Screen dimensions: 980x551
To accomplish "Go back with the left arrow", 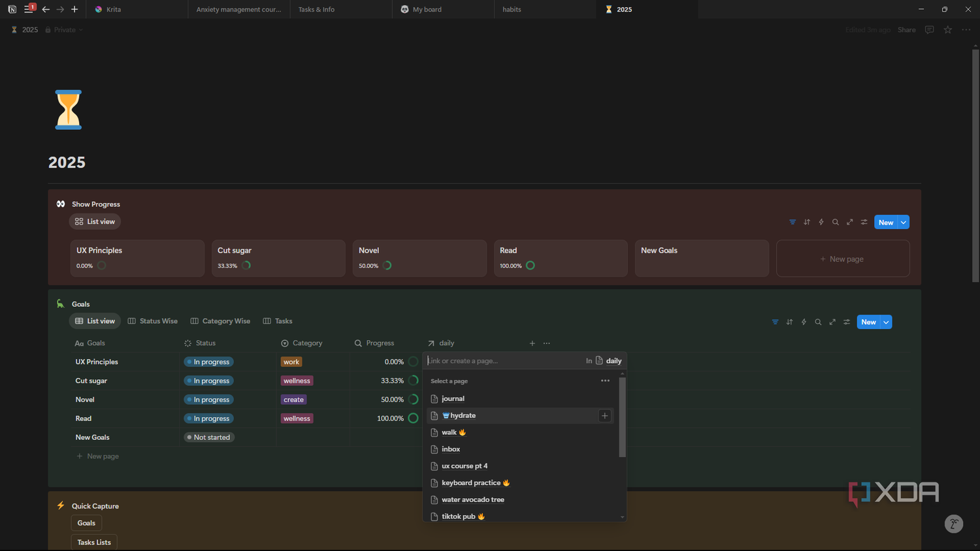I will point(46,9).
